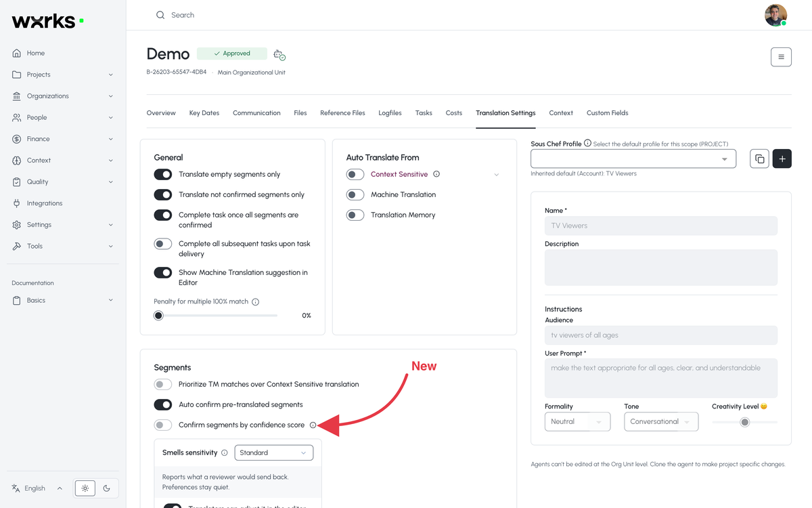The image size is (812, 508).
Task: Click the Quality clipboard icon
Action: click(x=17, y=182)
